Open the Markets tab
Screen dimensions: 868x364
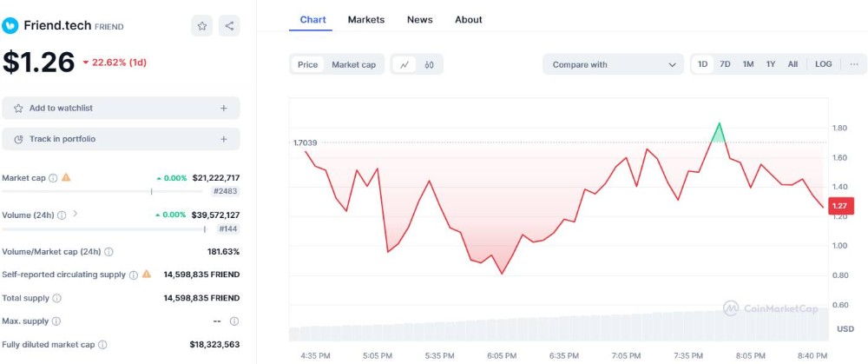[x=366, y=19]
